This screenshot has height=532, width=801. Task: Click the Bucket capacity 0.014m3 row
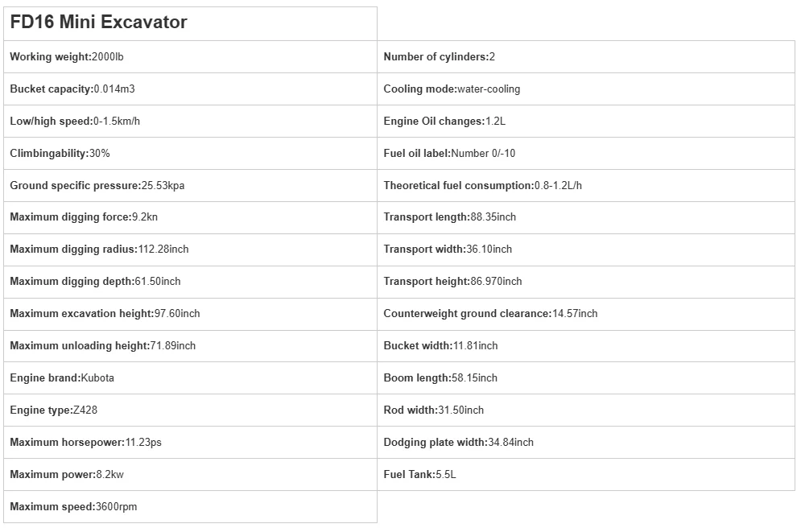tap(67, 89)
